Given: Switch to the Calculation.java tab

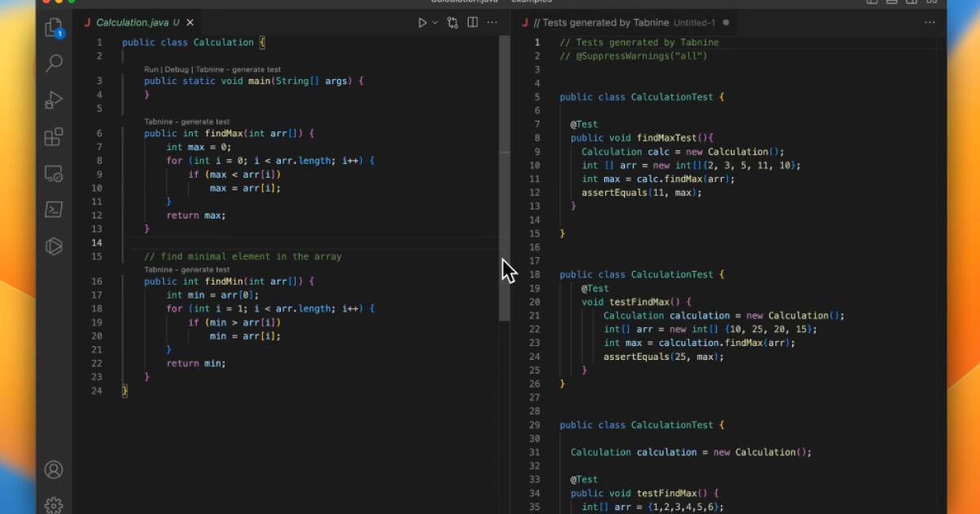Looking at the screenshot, I should [135, 22].
